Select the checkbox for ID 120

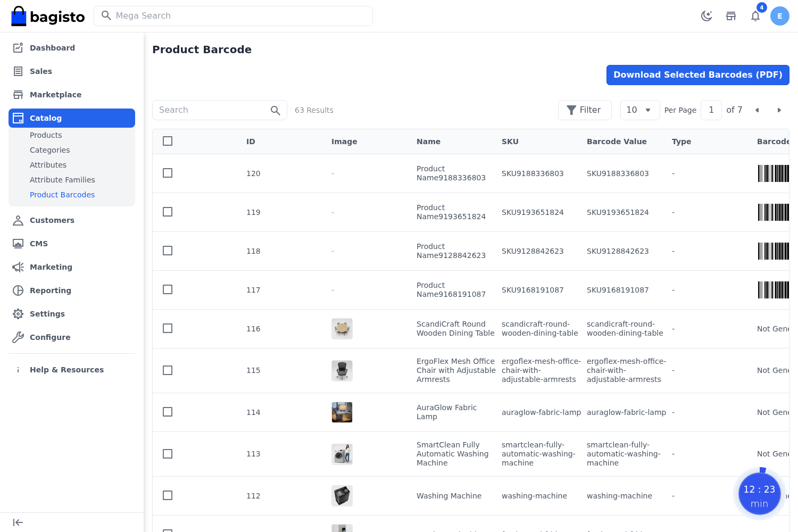[168, 173]
